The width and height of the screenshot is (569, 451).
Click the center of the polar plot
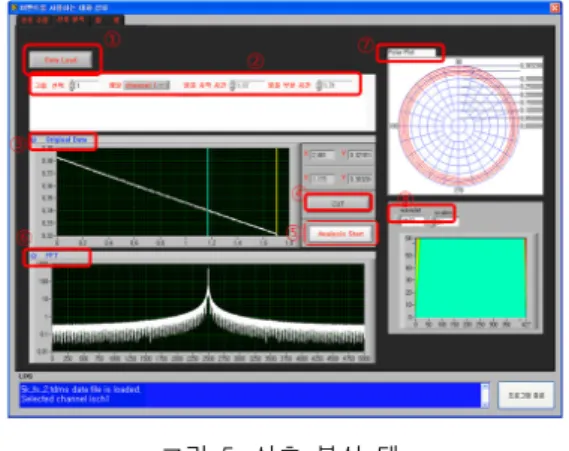[459, 126]
